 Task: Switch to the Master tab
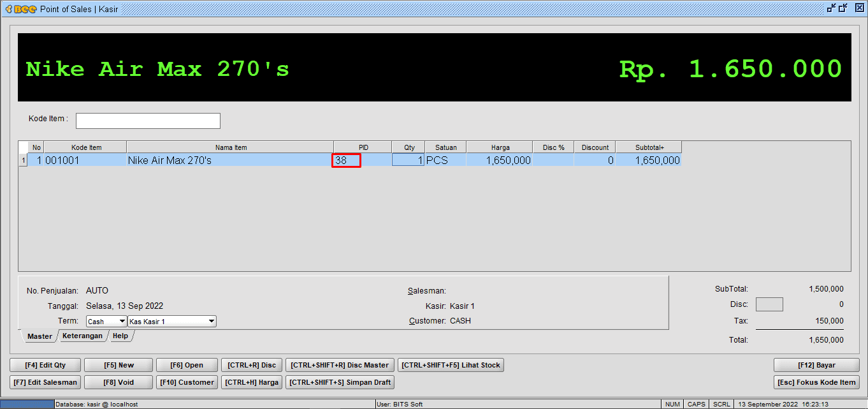click(40, 336)
